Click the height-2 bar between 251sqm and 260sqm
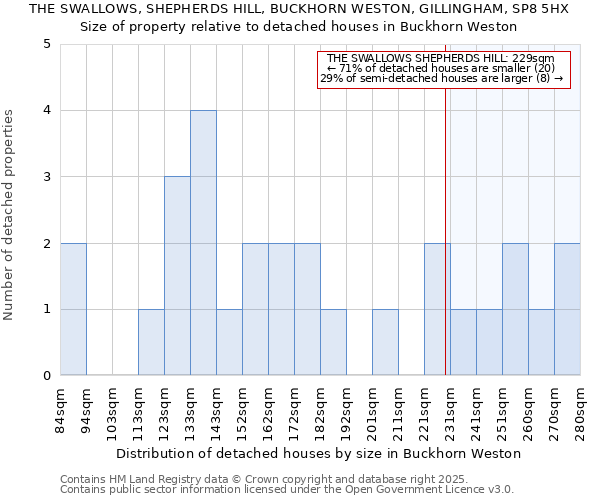This screenshot has width=600, height=500. (515, 309)
